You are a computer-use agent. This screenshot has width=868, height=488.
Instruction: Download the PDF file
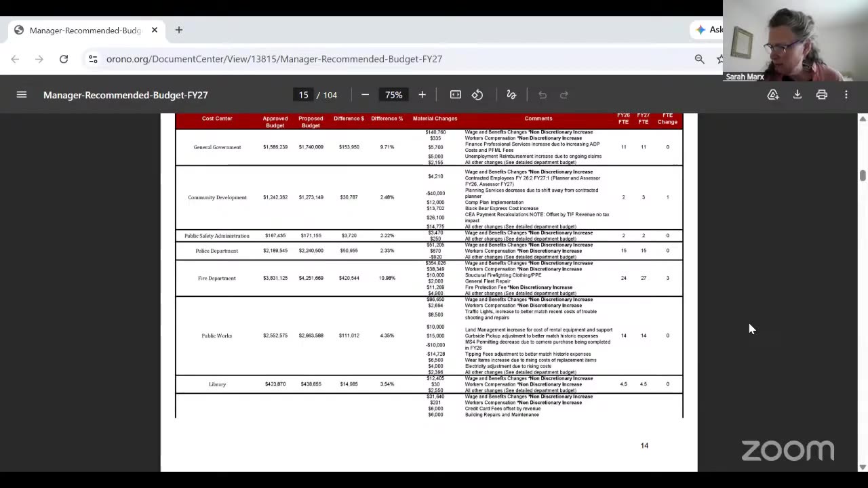[797, 95]
